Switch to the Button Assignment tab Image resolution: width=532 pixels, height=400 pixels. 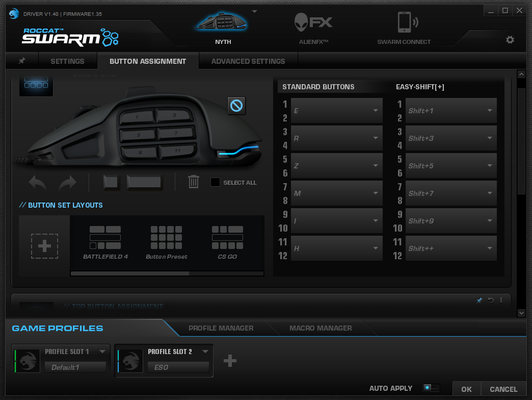148,61
